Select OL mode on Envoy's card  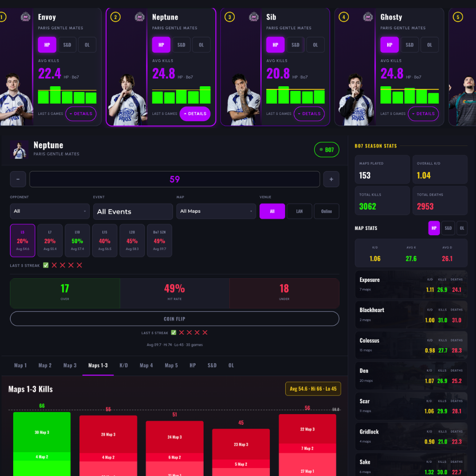click(87, 44)
